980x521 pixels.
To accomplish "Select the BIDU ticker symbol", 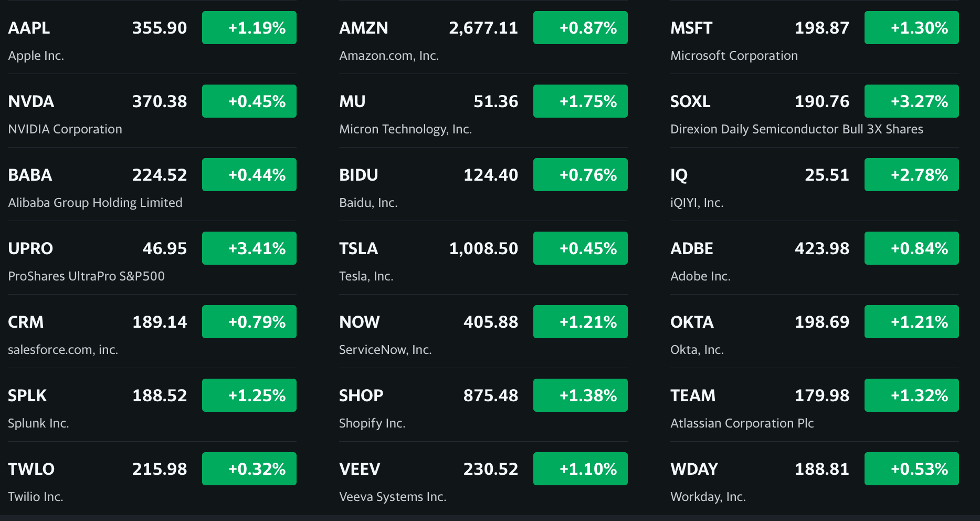I will (359, 175).
